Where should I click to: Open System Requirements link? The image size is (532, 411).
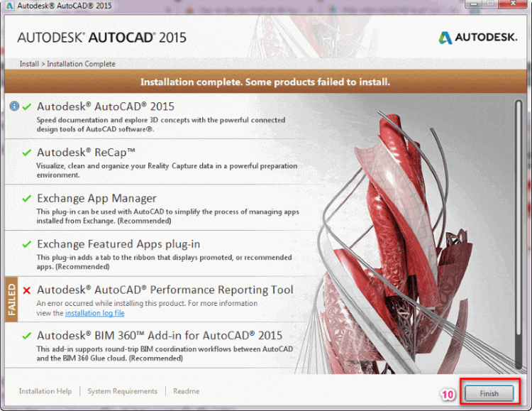tap(123, 391)
